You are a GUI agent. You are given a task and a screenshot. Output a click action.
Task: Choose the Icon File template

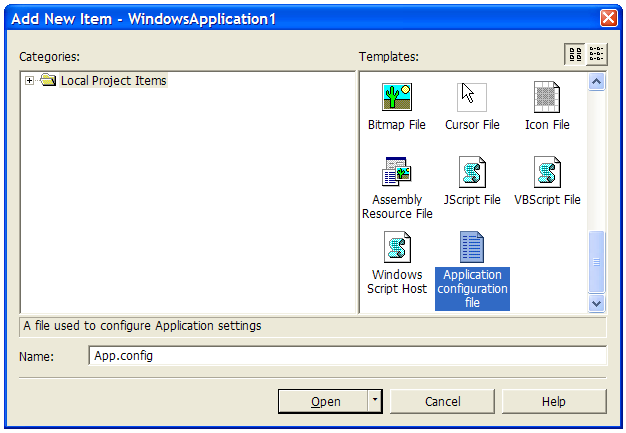click(x=547, y=98)
